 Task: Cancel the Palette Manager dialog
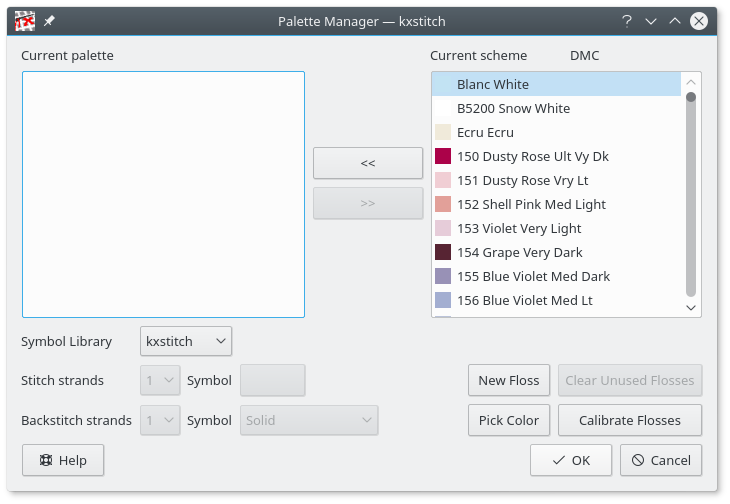click(661, 460)
